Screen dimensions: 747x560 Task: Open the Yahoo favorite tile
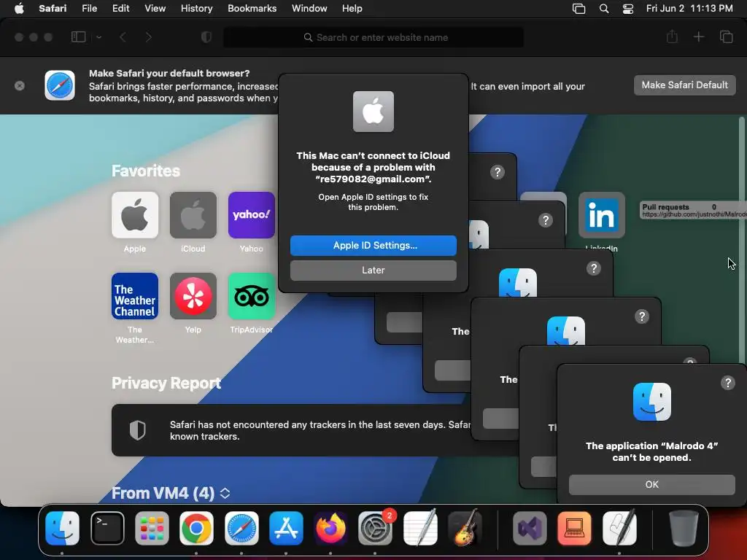251,215
